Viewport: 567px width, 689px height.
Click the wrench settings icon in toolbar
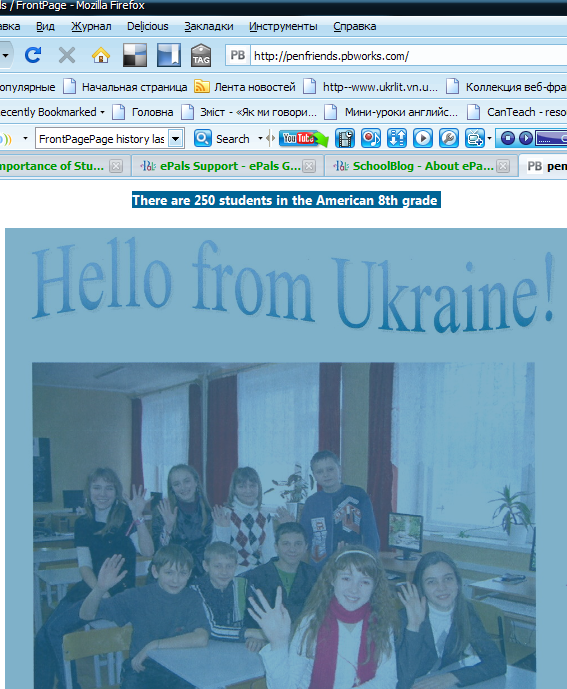tap(449, 139)
